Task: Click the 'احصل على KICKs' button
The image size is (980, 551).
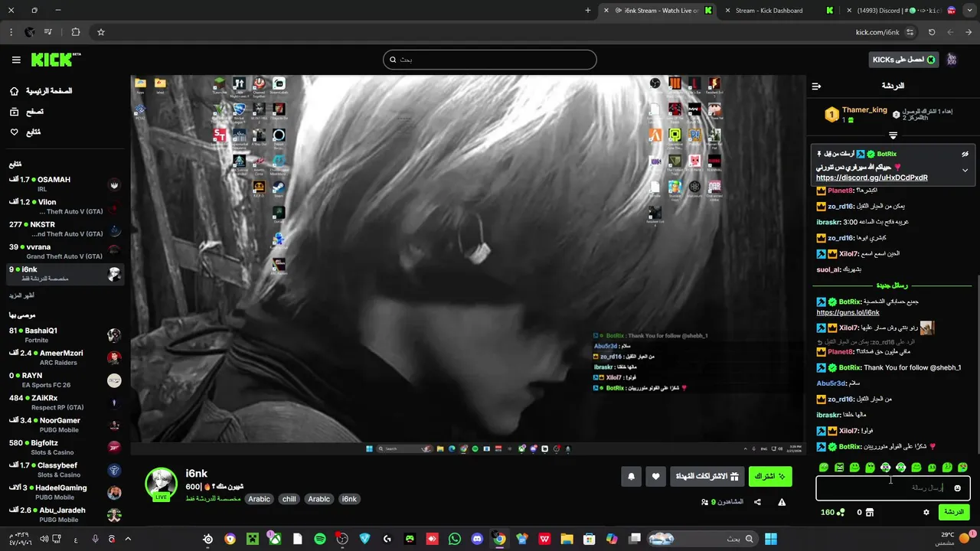Action: (904, 60)
